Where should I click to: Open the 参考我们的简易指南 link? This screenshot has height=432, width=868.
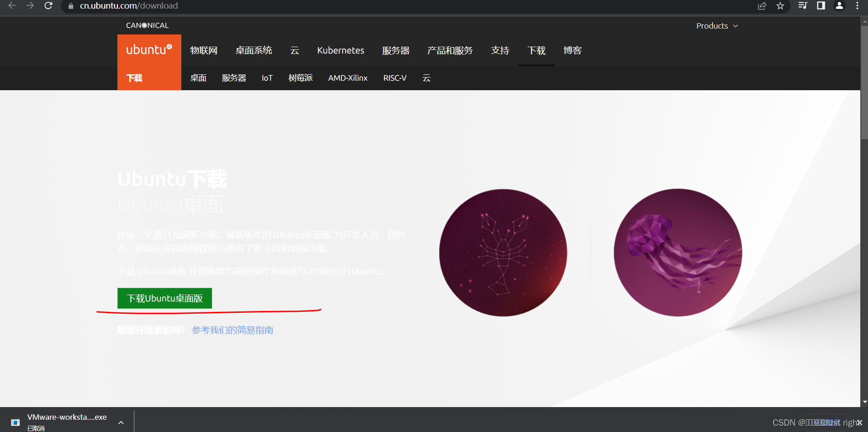tap(232, 330)
